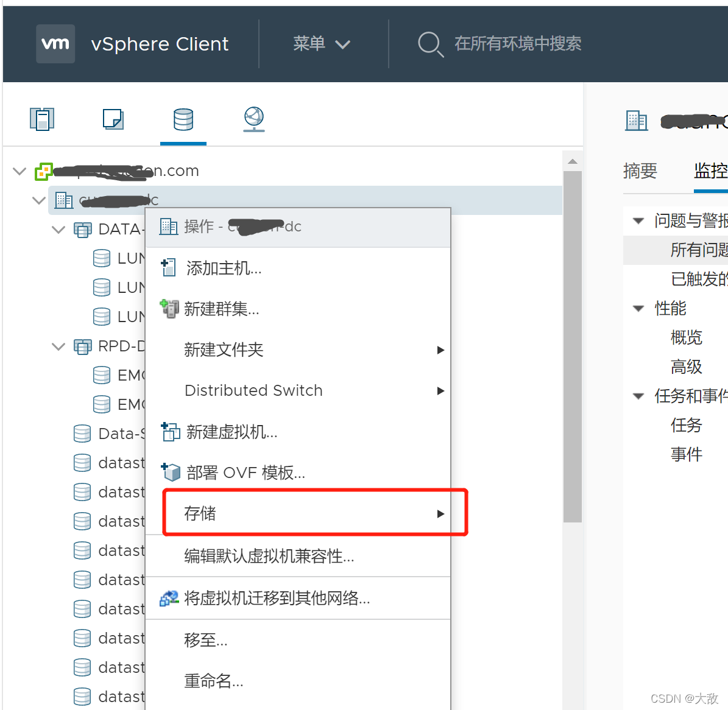Open the Hosts and Clusters view icon

coord(42,119)
